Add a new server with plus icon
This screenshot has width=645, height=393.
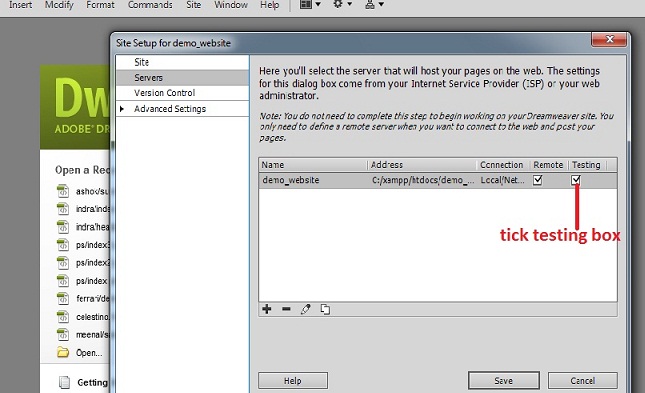pos(267,309)
